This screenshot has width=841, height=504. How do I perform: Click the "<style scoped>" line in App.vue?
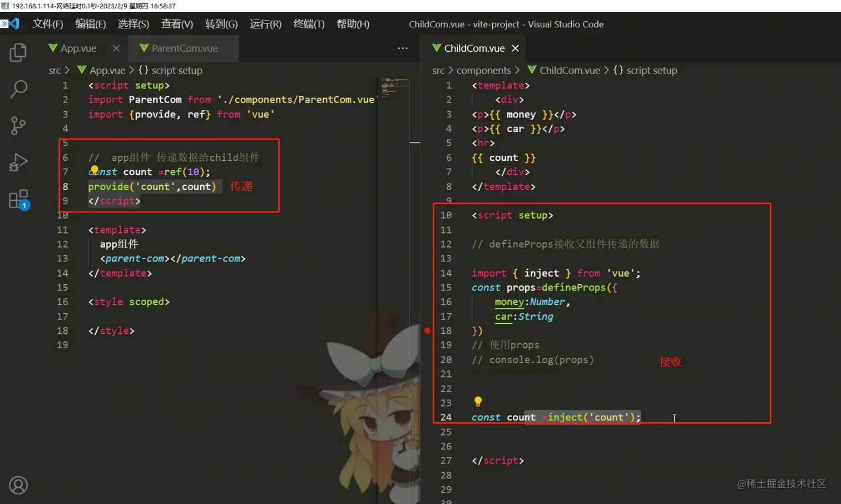[128, 302]
